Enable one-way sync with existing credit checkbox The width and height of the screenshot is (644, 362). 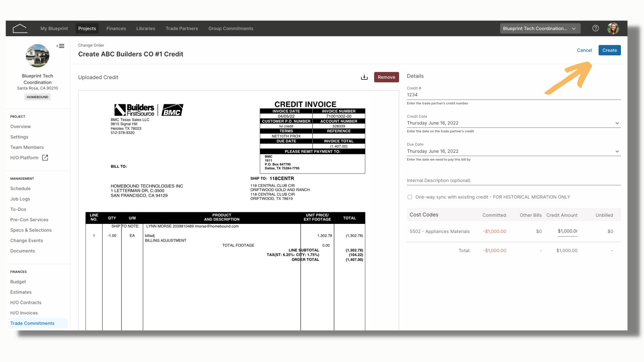(x=410, y=197)
